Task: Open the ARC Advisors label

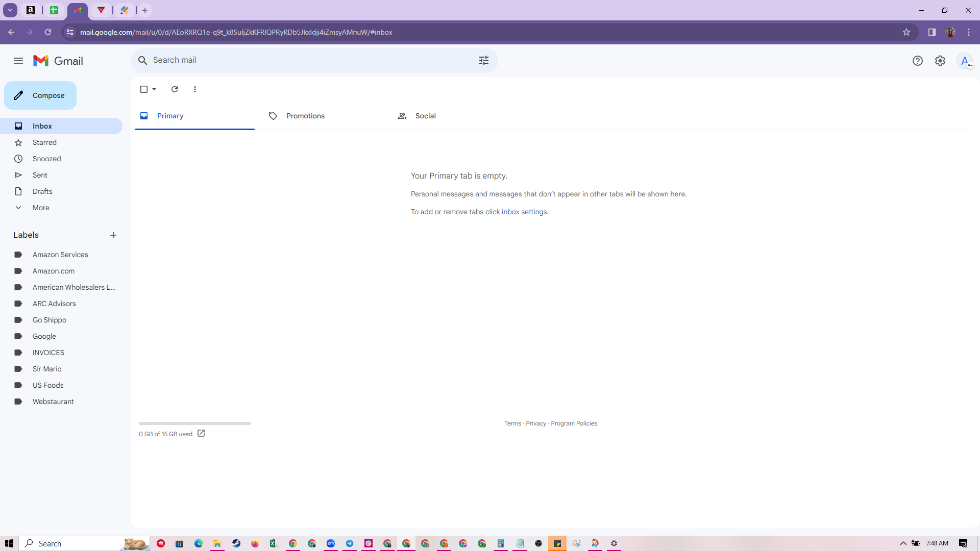Action: [61, 304]
